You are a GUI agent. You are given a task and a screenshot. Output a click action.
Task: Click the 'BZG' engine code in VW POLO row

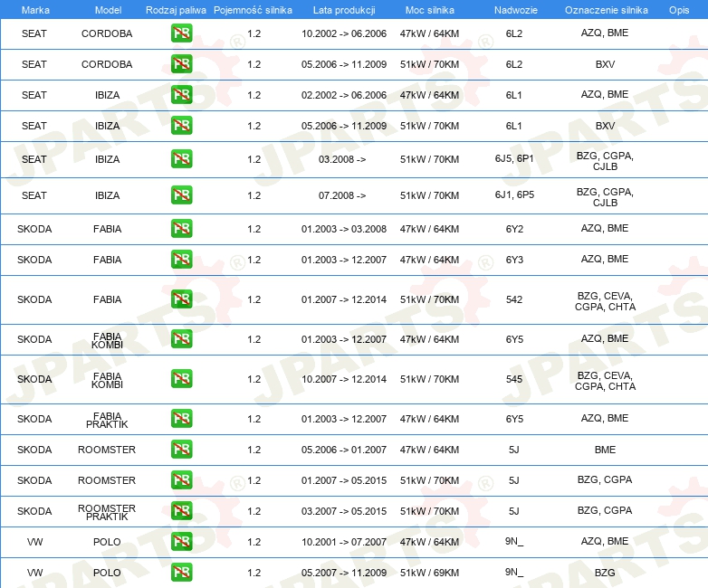(605, 573)
